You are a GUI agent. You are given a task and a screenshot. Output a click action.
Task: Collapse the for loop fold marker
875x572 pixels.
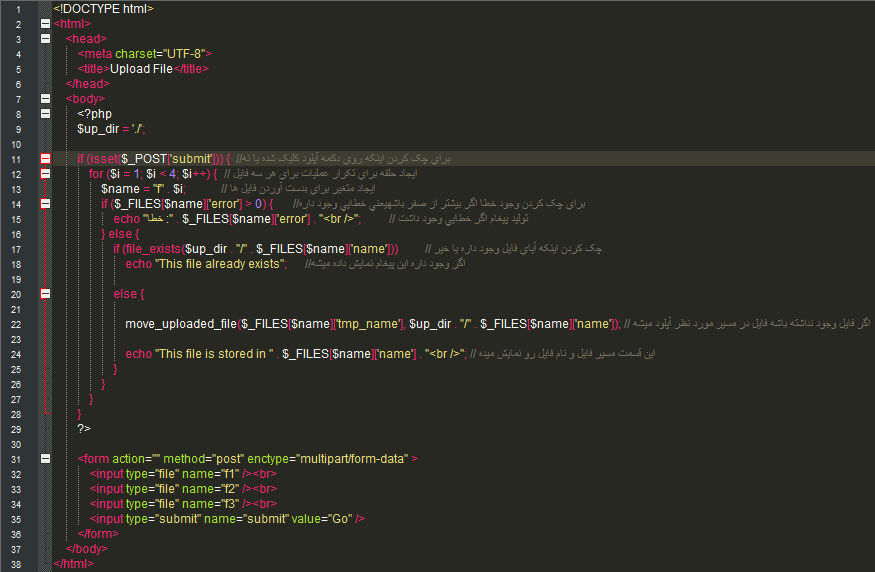coord(45,174)
